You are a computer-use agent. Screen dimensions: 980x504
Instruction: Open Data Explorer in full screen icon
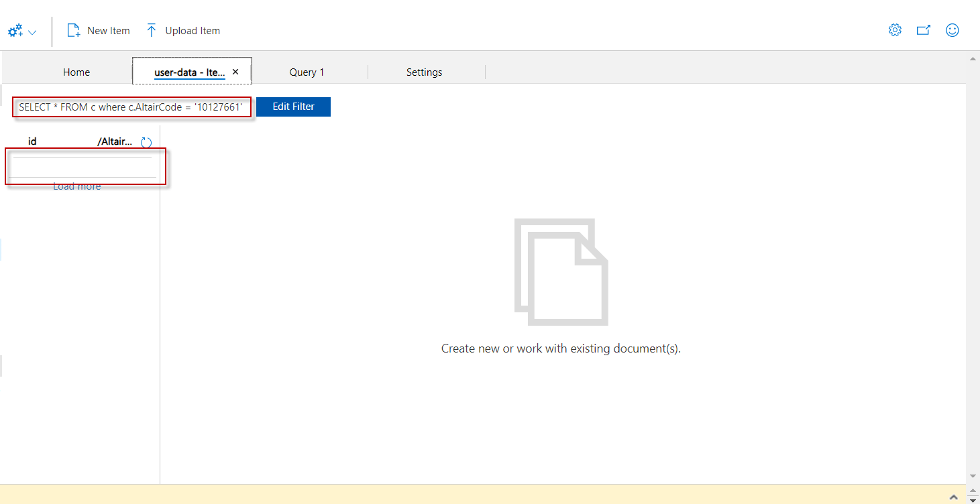pos(924,29)
